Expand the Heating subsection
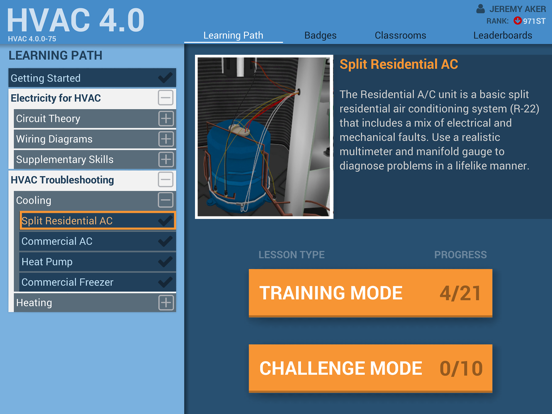 [x=166, y=303]
